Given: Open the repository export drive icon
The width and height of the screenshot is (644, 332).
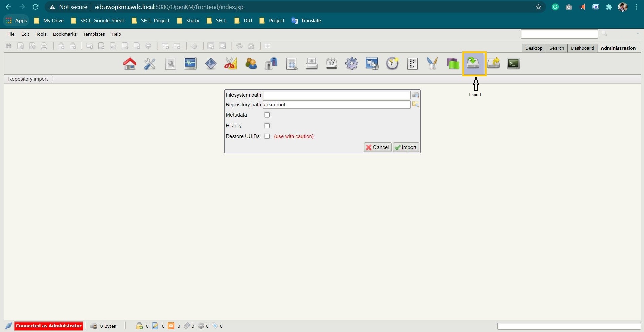Looking at the screenshot, I should coord(493,64).
